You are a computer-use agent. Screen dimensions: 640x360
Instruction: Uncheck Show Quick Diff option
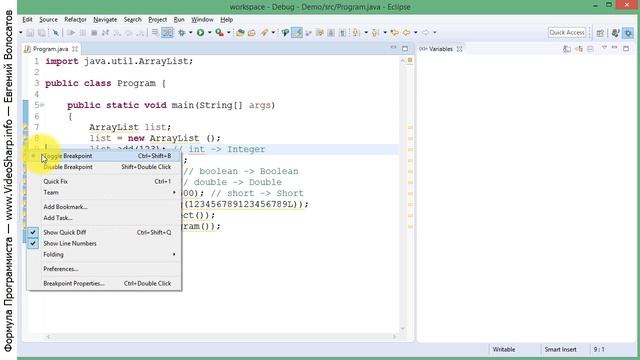104,232
